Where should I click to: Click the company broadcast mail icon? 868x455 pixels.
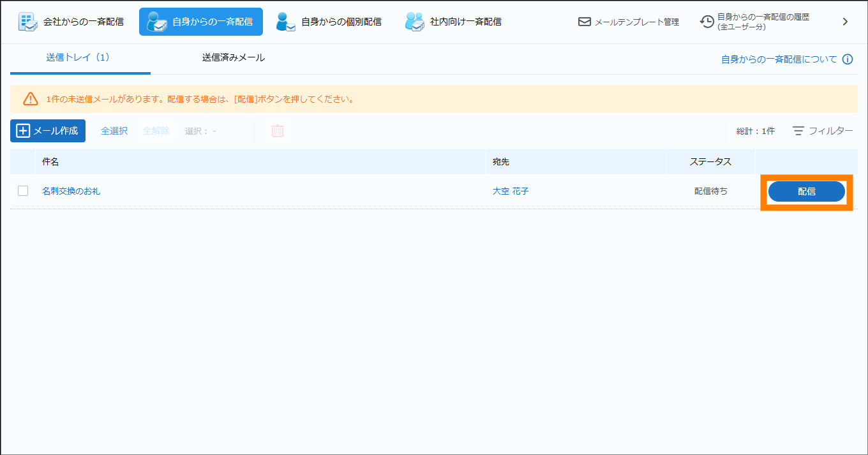click(27, 22)
